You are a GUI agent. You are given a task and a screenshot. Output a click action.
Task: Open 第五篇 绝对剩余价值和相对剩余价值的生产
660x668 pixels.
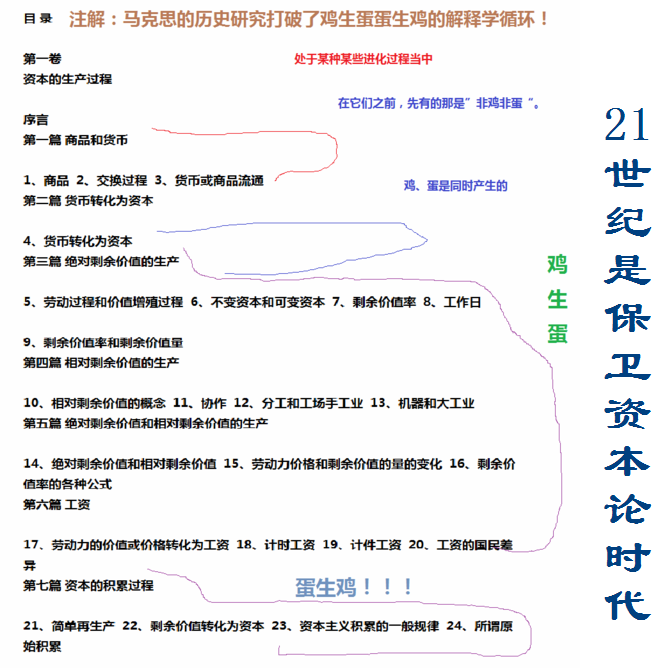point(145,423)
